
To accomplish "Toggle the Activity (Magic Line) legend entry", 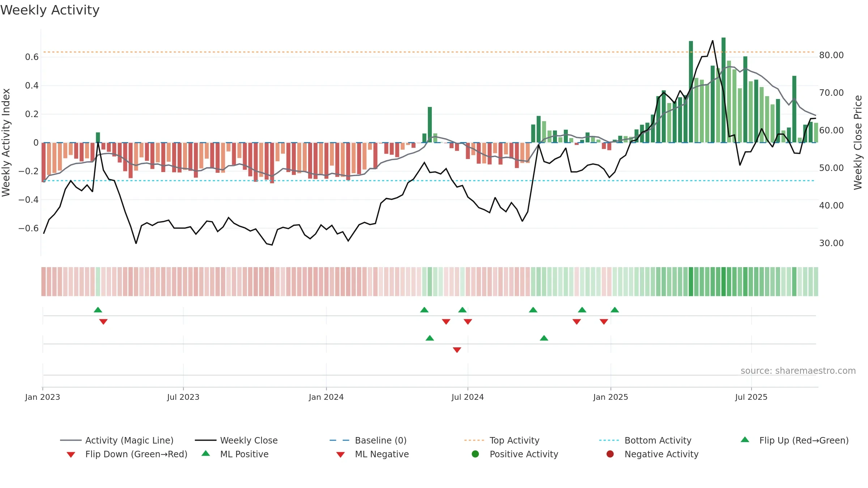I will point(117,440).
